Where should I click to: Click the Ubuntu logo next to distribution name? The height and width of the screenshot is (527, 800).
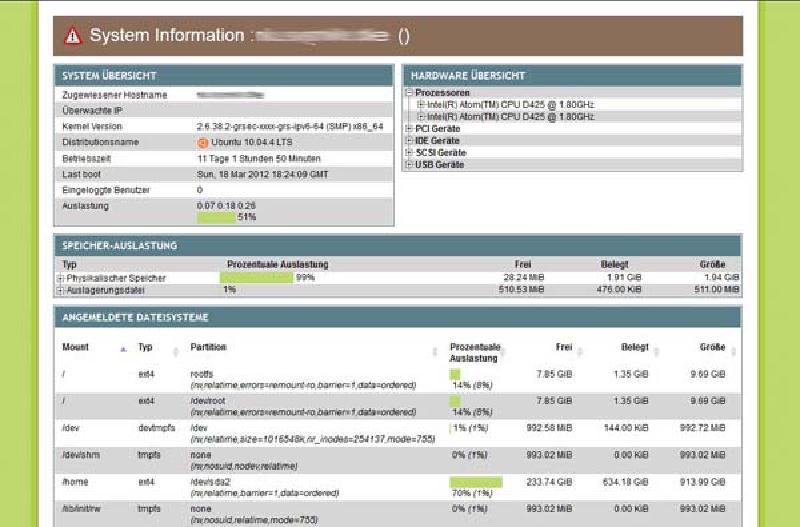pos(201,142)
